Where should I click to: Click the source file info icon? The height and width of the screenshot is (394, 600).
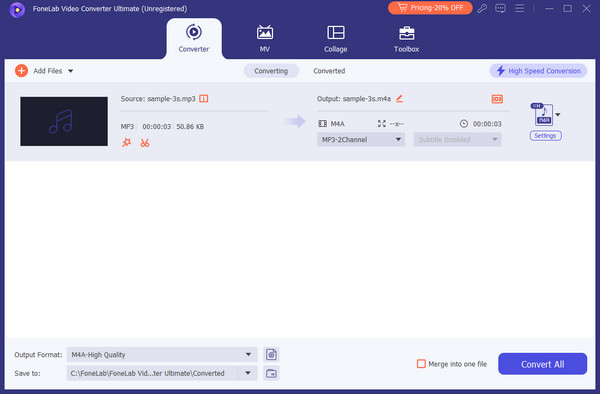point(204,99)
